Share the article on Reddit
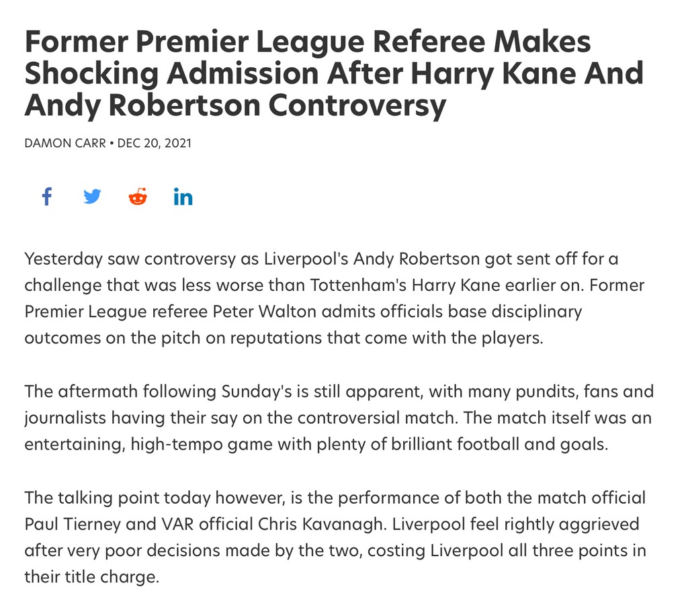 click(138, 197)
